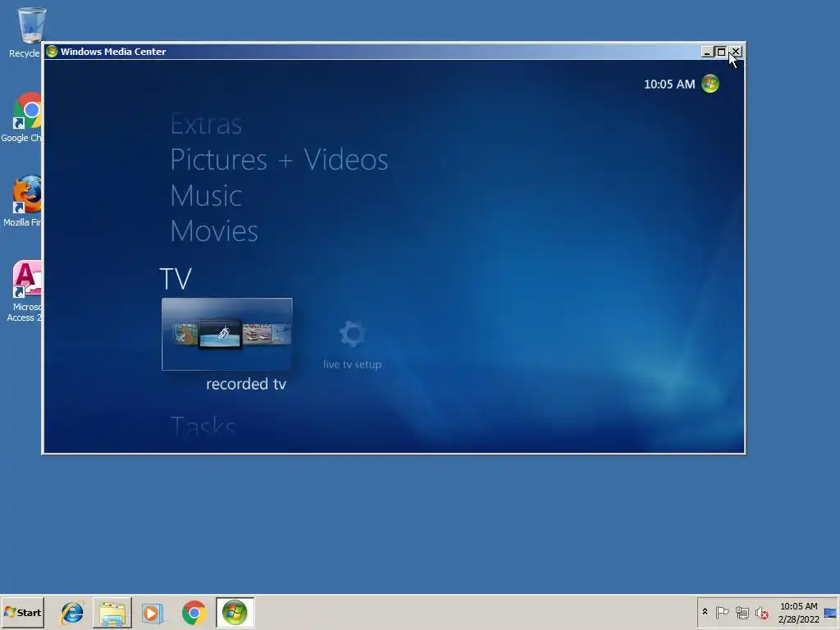Open live tv setup gear icon
Viewport: 840px width, 630px height.
tap(352, 334)
